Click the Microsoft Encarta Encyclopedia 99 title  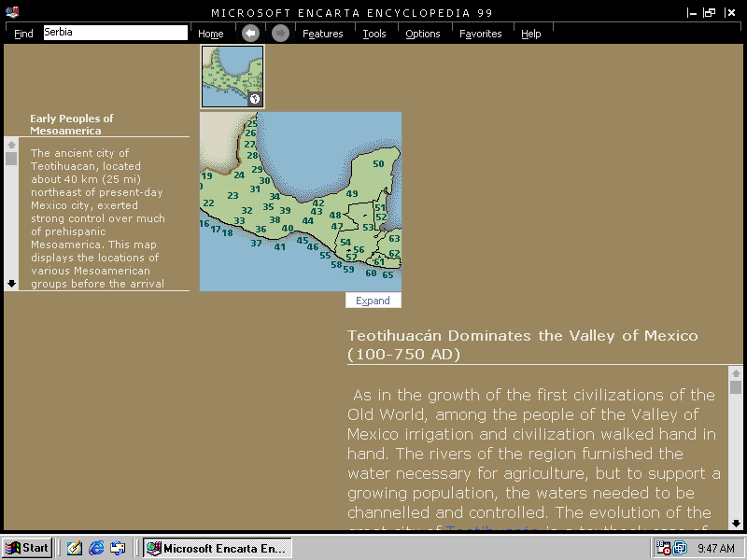(352, 13)
